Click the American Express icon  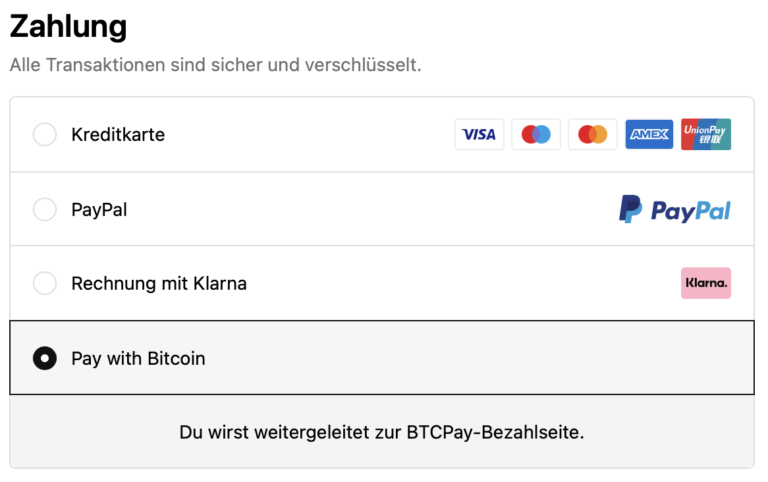tap(649, 134)
